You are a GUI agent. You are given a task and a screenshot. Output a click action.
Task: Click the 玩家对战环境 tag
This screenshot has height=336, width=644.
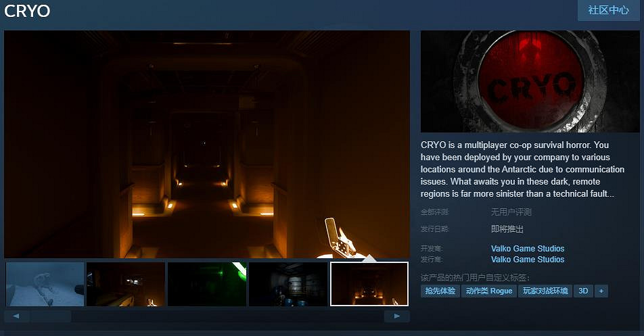pyautogui.click(x=545, y=291)
